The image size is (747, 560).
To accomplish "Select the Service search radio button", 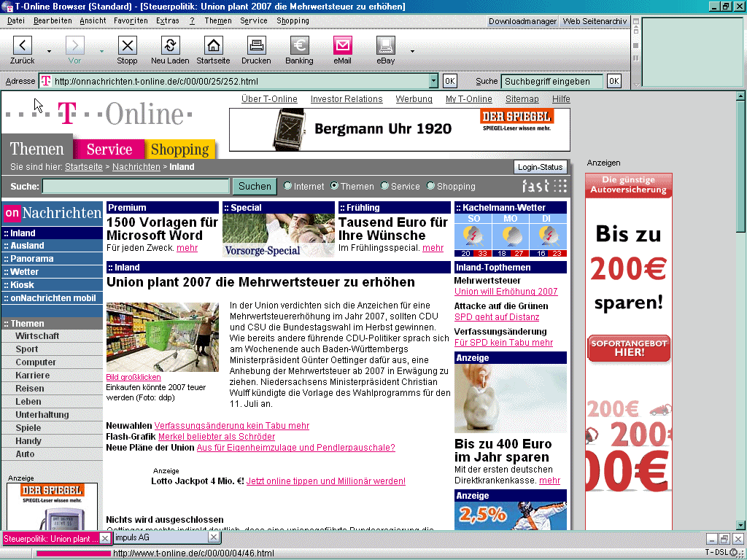I will 385,186.
